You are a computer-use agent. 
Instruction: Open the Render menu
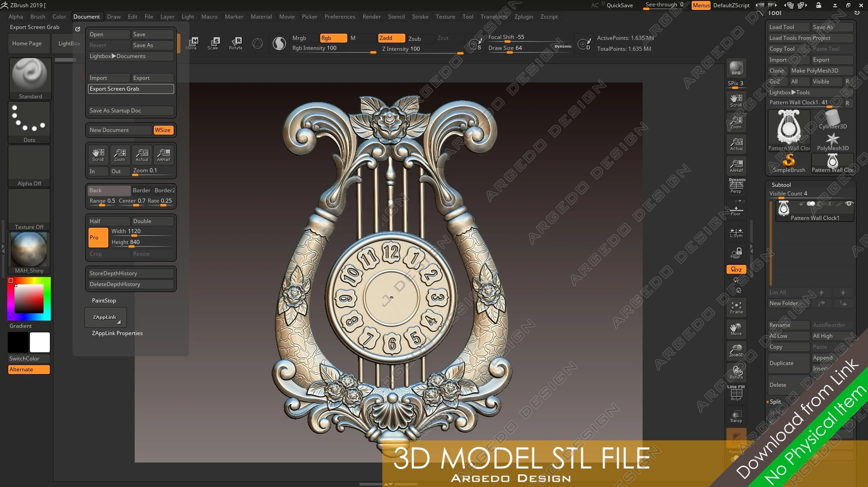[371, 17]
